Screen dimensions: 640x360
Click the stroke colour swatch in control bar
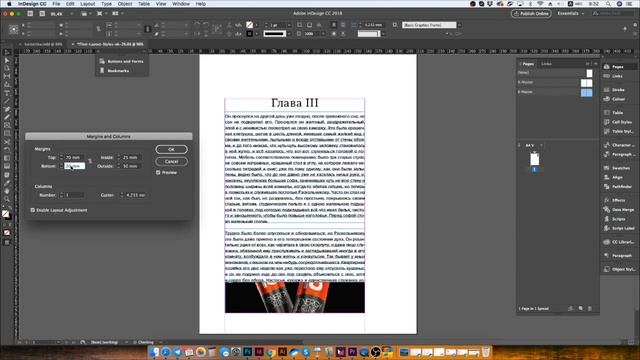249,34
